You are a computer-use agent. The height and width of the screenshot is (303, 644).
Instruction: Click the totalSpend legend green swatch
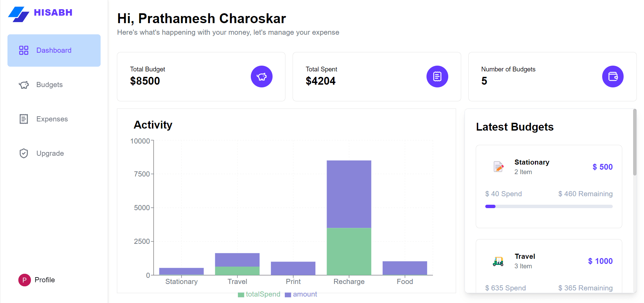(x=241, y=294)
